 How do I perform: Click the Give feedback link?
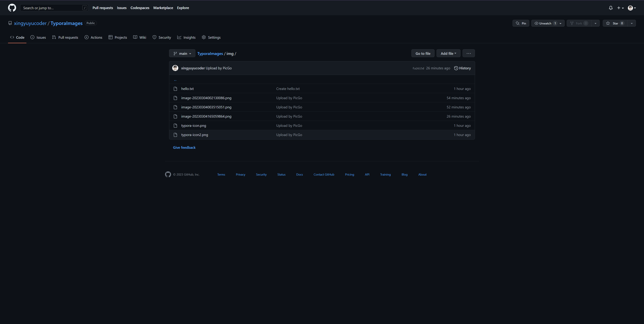[x=184, y=147]
